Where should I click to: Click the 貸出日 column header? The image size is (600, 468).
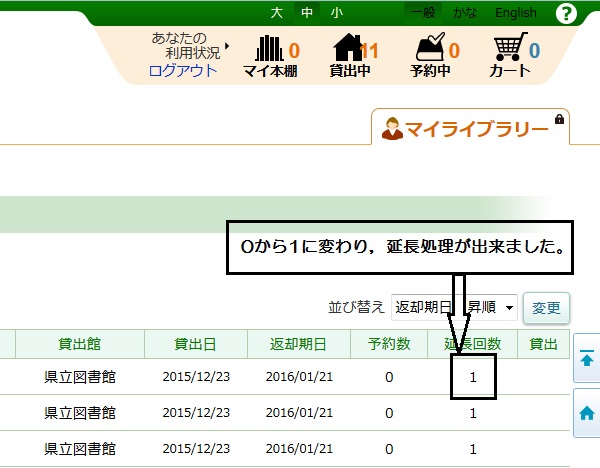pos(196,344)
